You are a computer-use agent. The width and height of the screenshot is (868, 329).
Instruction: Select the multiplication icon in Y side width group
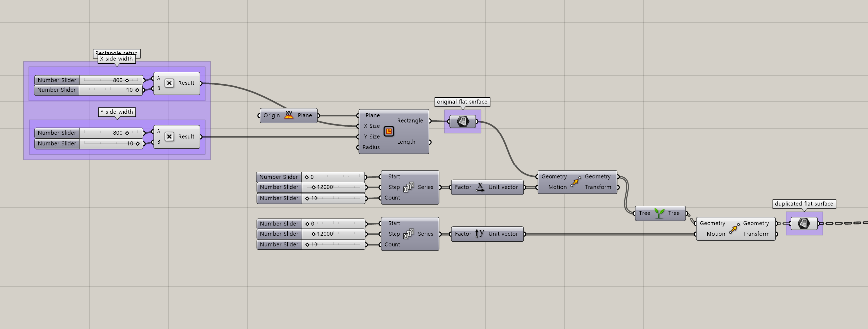[x=169, y=136]
